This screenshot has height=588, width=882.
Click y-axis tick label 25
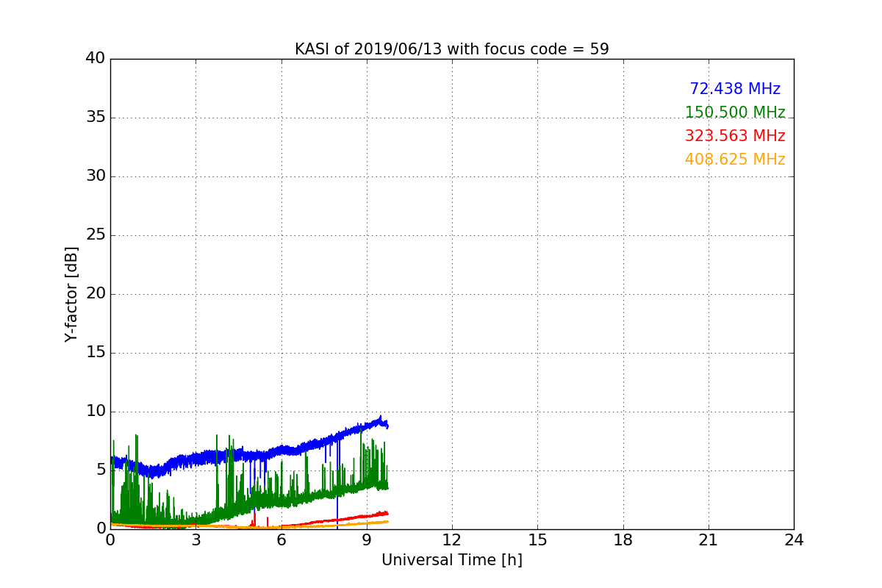point(96,235)
